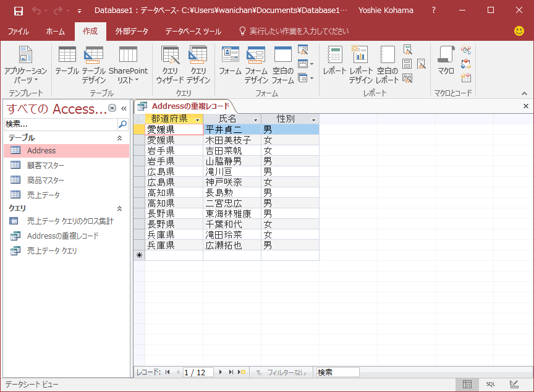
Task: Select the Address table
Action: 67,150
